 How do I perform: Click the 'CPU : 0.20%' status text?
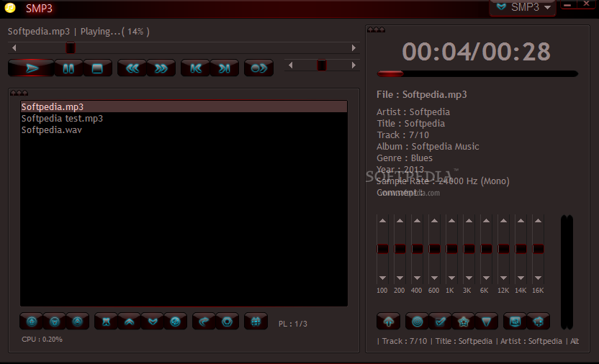pyautogui.click(x=42, y=340)
